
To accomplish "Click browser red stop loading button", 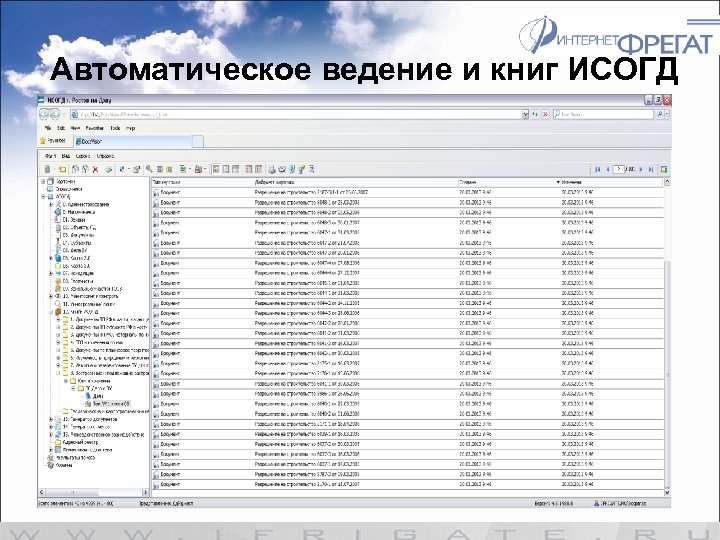I will 546,114.
